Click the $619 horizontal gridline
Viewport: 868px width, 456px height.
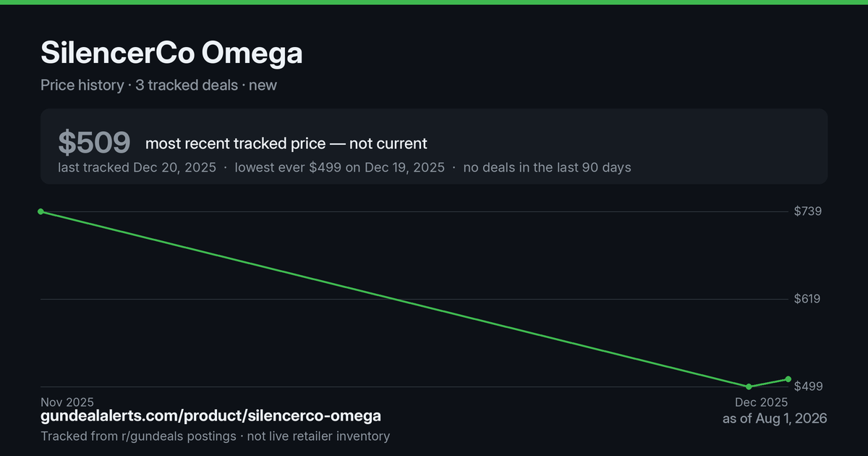coord(414,299)
